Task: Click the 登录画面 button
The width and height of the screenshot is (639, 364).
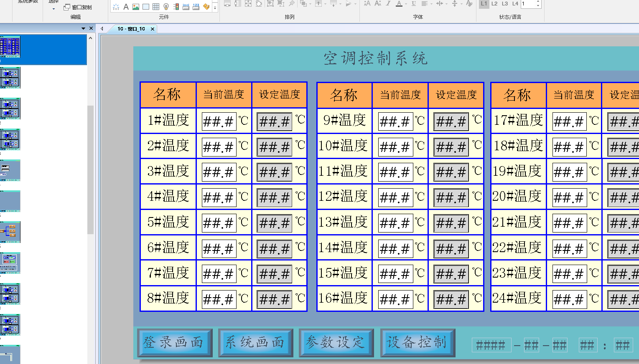Action: pos(174,343)
